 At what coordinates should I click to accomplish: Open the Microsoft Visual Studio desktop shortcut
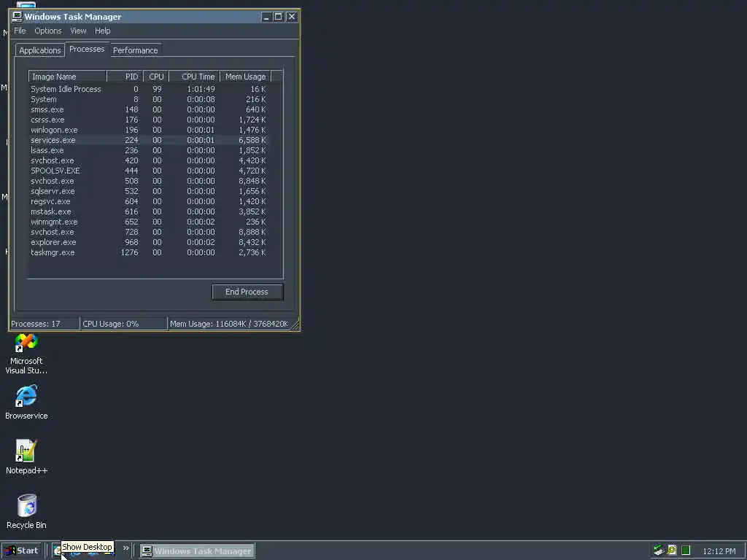[26, 354]
